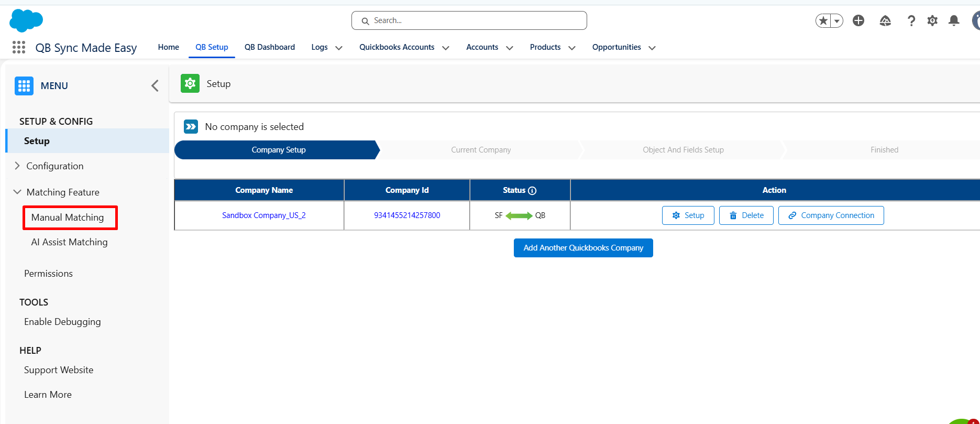Click the global actions plus icon
Viewport: 980px width, 424px height.
858,20
